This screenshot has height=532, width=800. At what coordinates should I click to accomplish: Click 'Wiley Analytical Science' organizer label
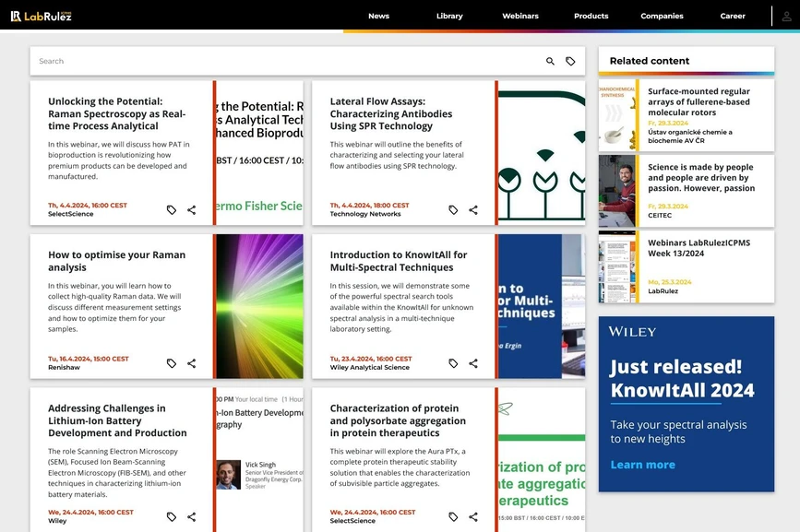(369, 367)
